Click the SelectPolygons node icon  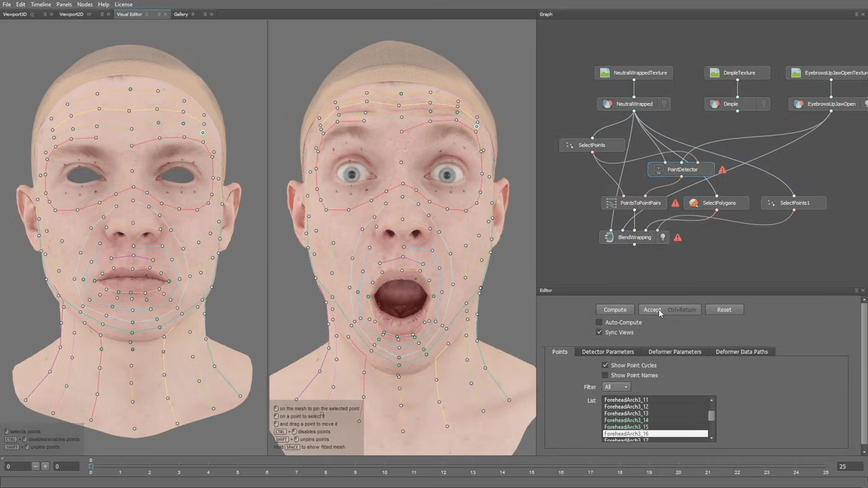694,203
